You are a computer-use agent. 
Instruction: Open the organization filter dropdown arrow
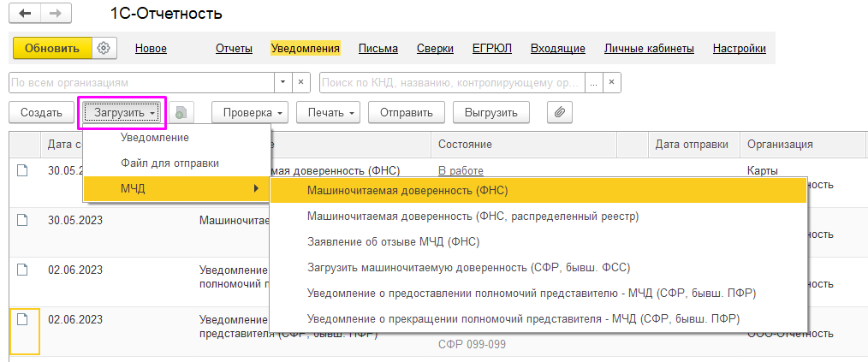pos(283,83)
